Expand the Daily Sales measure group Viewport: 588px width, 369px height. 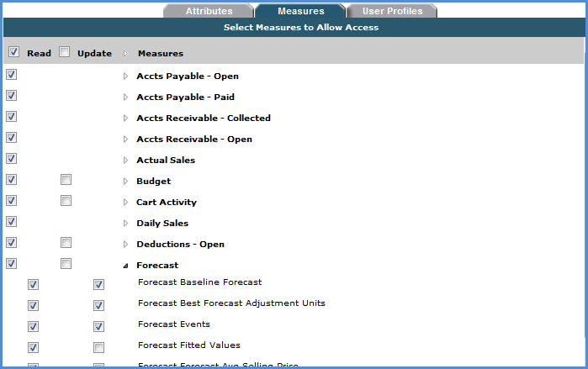point(126,224)
